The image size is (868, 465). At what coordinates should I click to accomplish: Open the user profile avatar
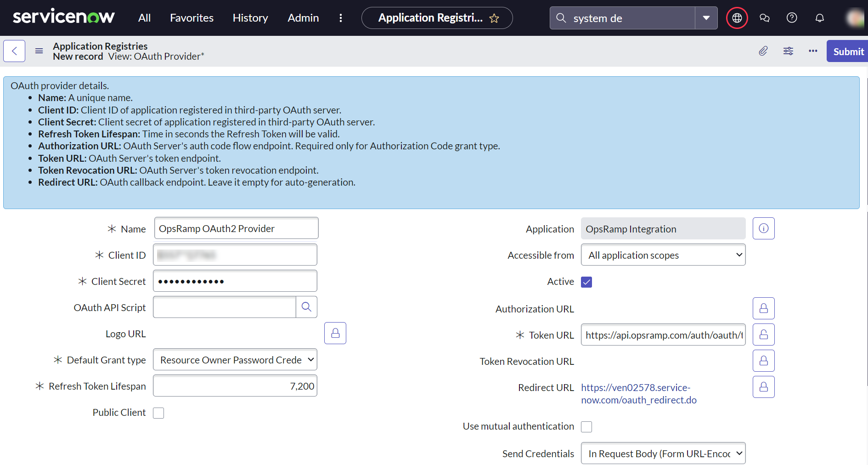pos(856,18)
